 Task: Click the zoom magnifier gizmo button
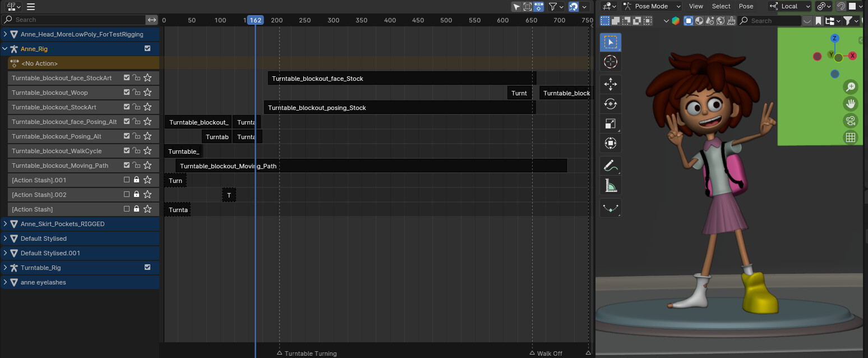[x=851, y=86]
